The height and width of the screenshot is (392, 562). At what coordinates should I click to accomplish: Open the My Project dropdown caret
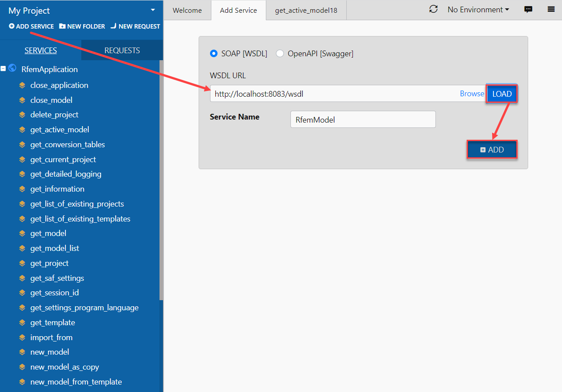coord(152,9)
